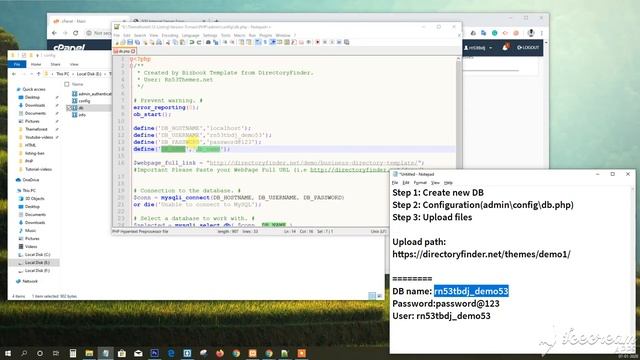Viewport: 640px width, 360px height.
Task: Open the Search menu in Notepad++
Action: tap(140, 36)
